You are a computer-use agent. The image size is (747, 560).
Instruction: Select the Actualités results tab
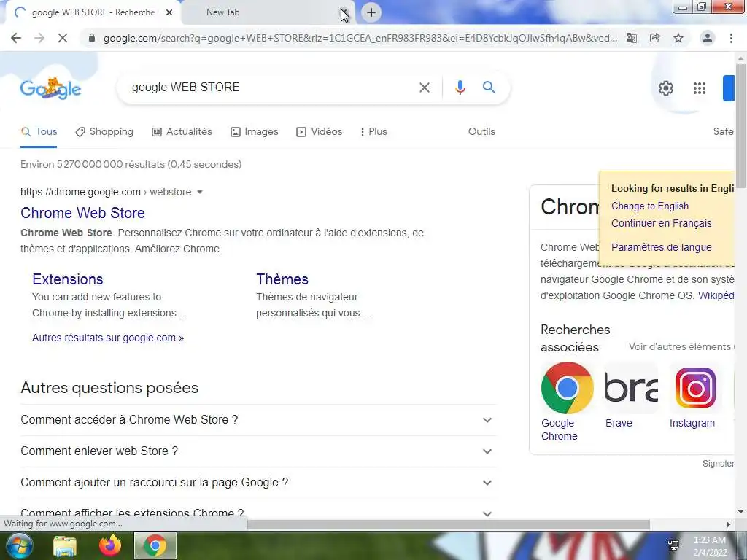(182, 132)
